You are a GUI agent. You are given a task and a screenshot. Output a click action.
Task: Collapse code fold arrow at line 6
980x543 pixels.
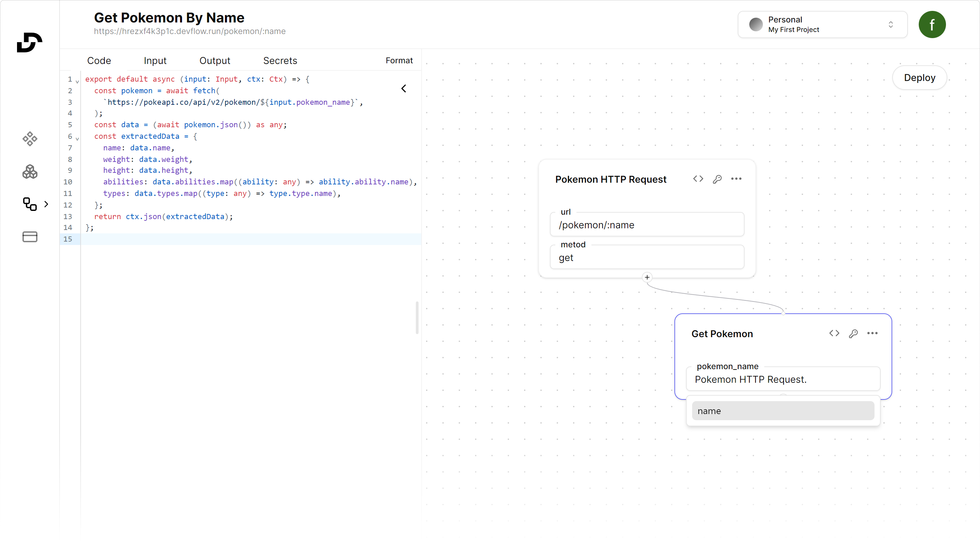tap(77, 139)
